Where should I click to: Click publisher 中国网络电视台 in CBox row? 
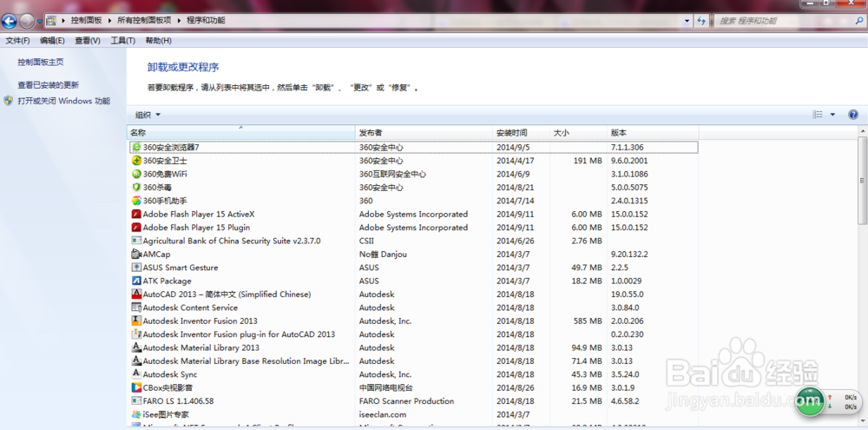(386, 388)
